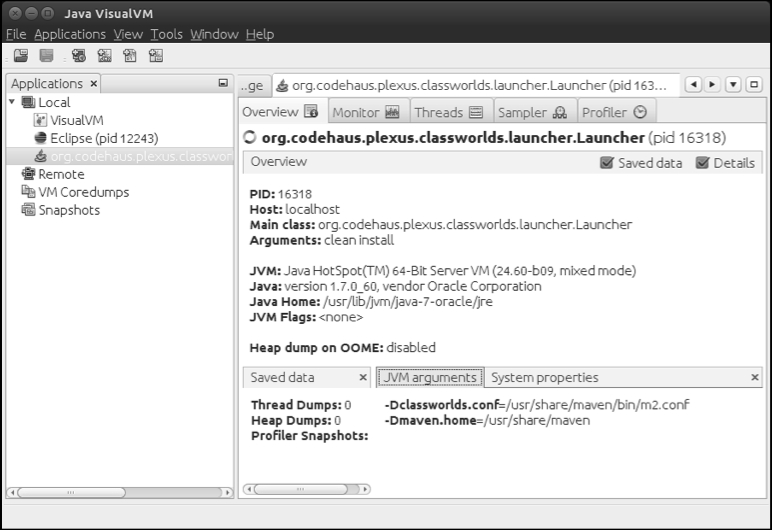
Task: Toggle the Saved data checkbox
Action: pyautogui.click(x=607, y=163)
